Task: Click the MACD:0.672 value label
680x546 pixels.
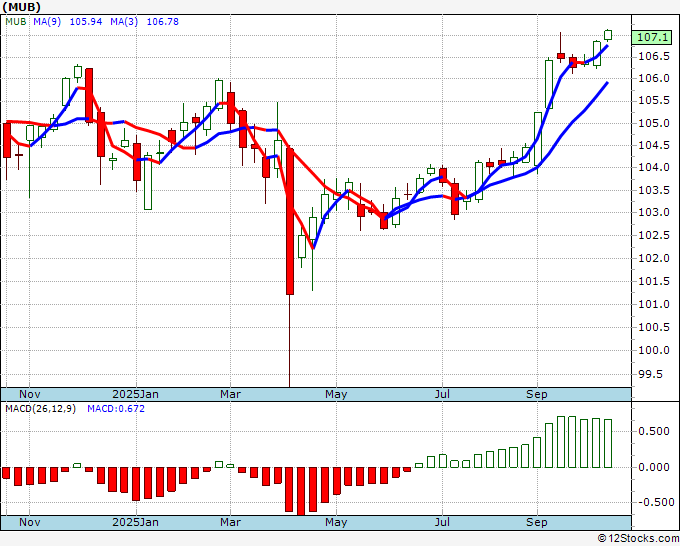Action: (116, 409)
